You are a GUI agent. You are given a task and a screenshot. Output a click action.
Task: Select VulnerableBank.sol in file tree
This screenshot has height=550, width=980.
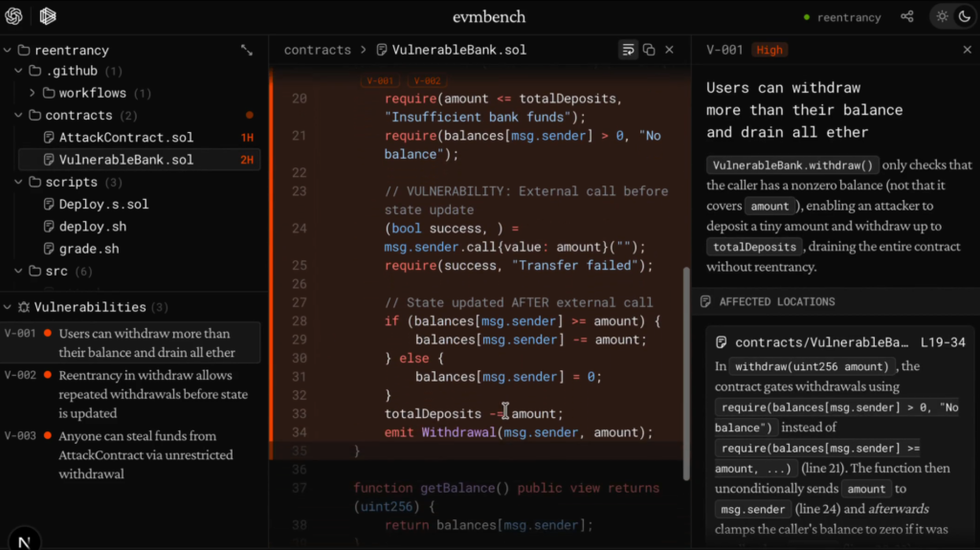point(140,160)
